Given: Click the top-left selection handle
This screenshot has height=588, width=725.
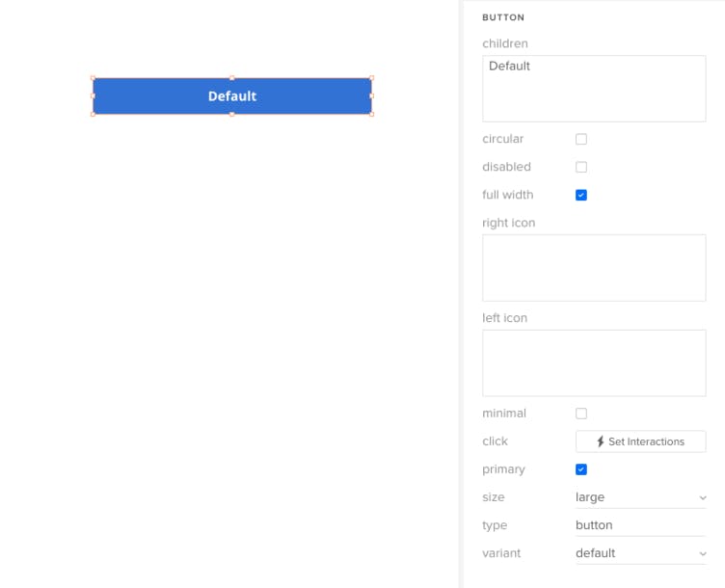Looking at the screenshot, I should click(93, 78).
